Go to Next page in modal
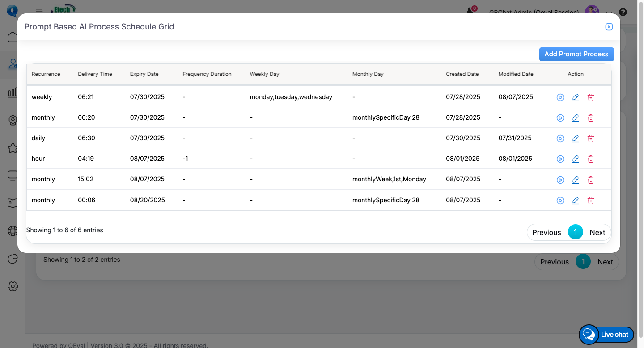The width and height of the screenshot is (644, 348). (597, 232)
